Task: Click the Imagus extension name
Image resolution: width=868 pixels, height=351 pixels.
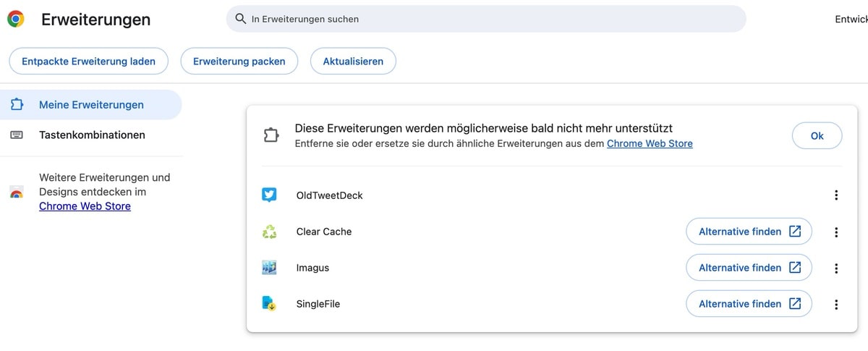Action: point(312,268)
